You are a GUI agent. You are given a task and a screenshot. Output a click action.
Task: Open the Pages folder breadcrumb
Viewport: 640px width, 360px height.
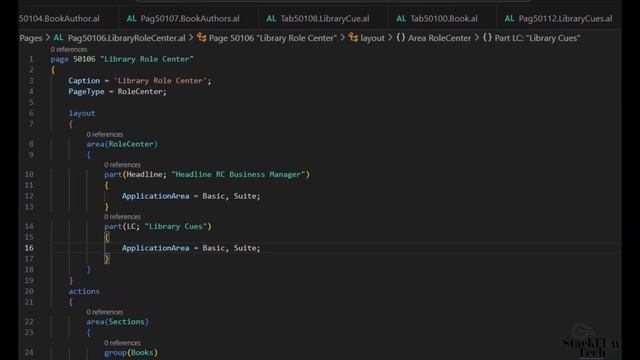coord(31,38)
